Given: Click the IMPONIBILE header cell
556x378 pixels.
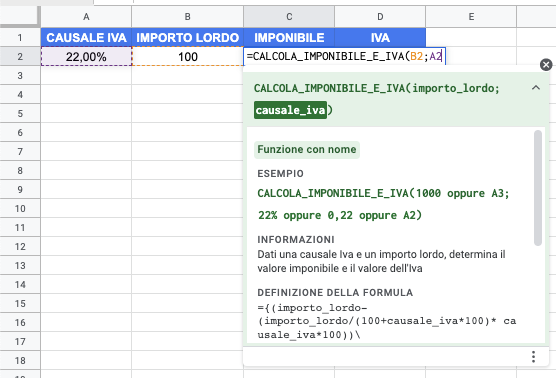Looking at the screenshot, I should (x=289, y=37).
